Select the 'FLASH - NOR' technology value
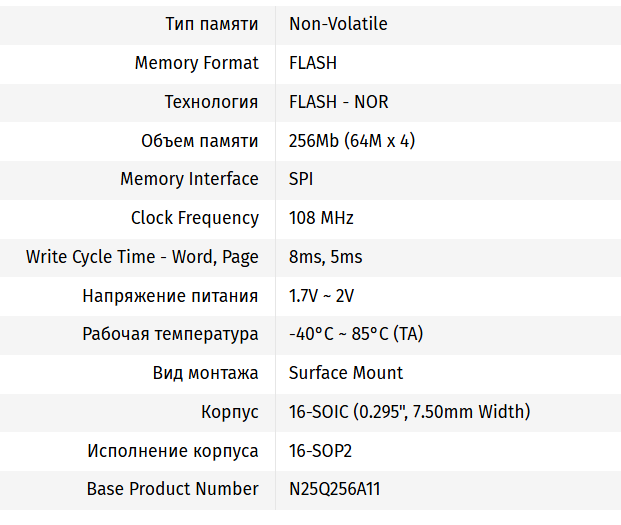 338,102
